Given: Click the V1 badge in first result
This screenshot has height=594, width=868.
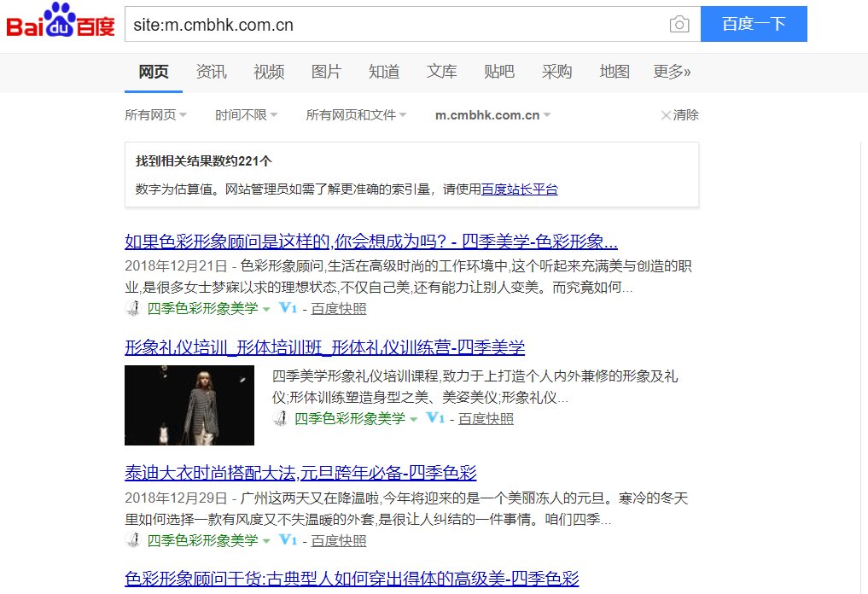Looking at the screenshot, I should [x=288, y=308].
